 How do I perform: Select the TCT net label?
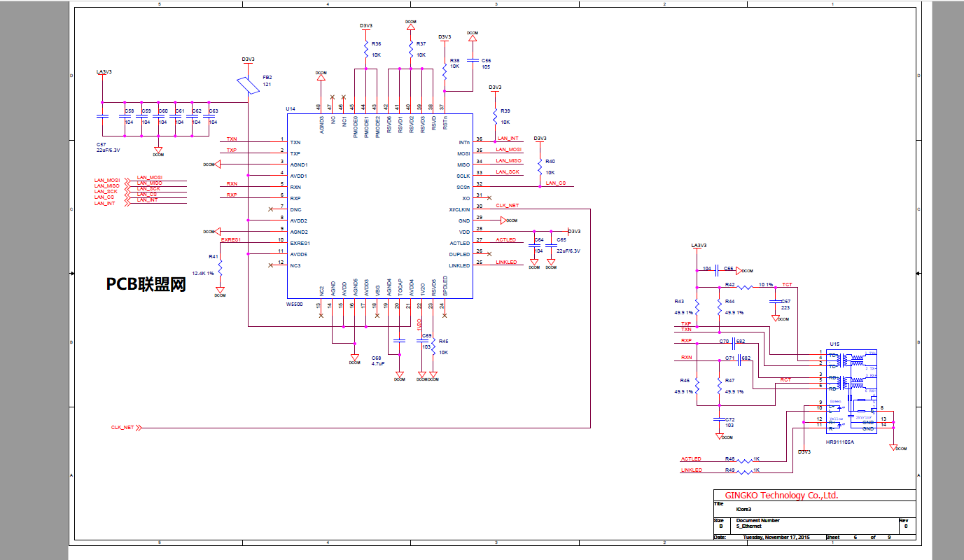[x=788, y=284]
